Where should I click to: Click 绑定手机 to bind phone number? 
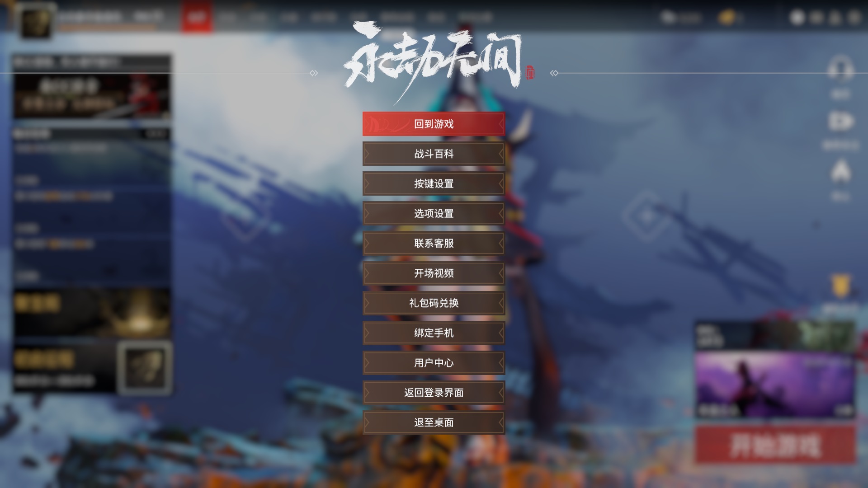point(434,333)
